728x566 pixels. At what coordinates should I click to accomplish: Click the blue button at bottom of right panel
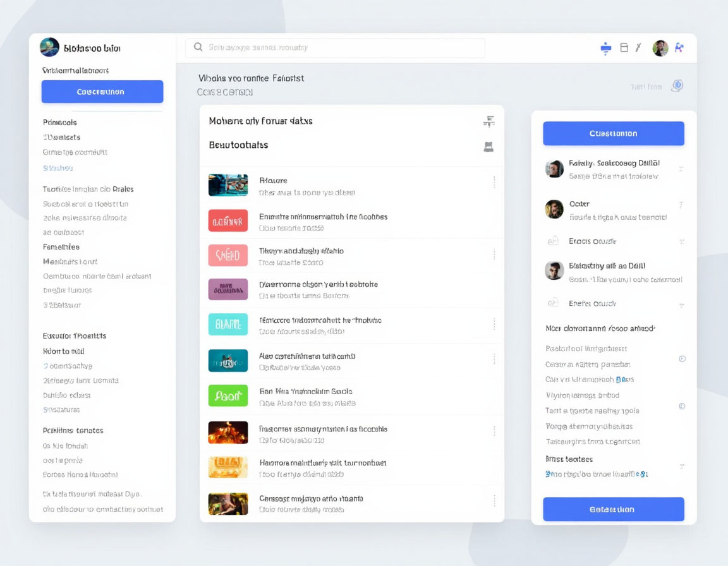click(x=613, y=509)
